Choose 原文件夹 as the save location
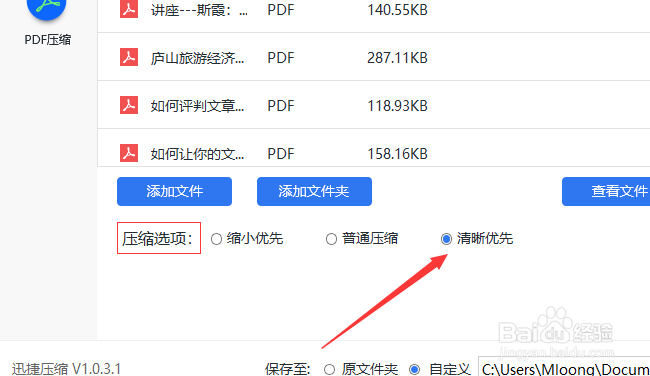The width and height of the screenshot is (650, 376). (330, 369)
